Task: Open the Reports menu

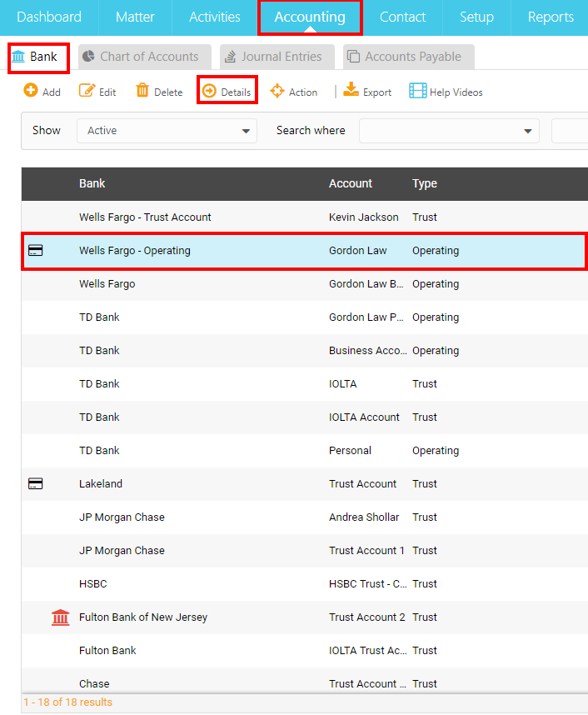Action: pos(551,17)
